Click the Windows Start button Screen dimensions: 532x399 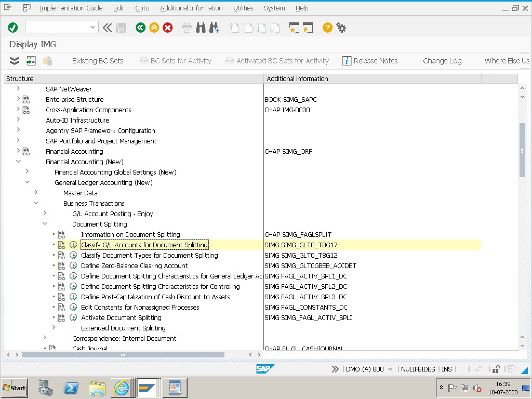[14, 388]
